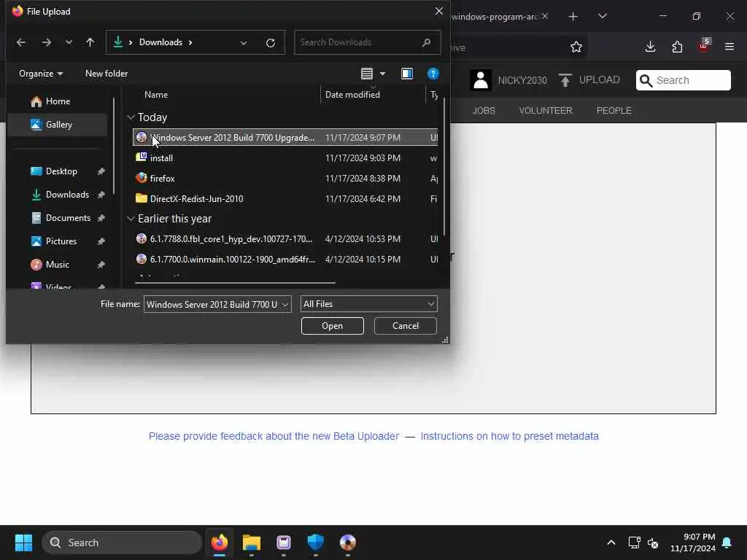
Task: Open recent locations chevron in dialog
Action: pos(69,42)
